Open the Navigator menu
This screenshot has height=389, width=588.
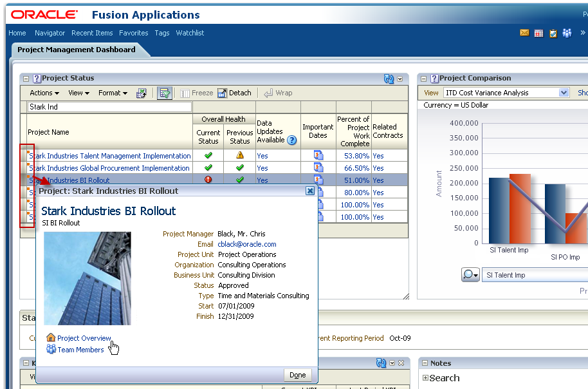50,33
